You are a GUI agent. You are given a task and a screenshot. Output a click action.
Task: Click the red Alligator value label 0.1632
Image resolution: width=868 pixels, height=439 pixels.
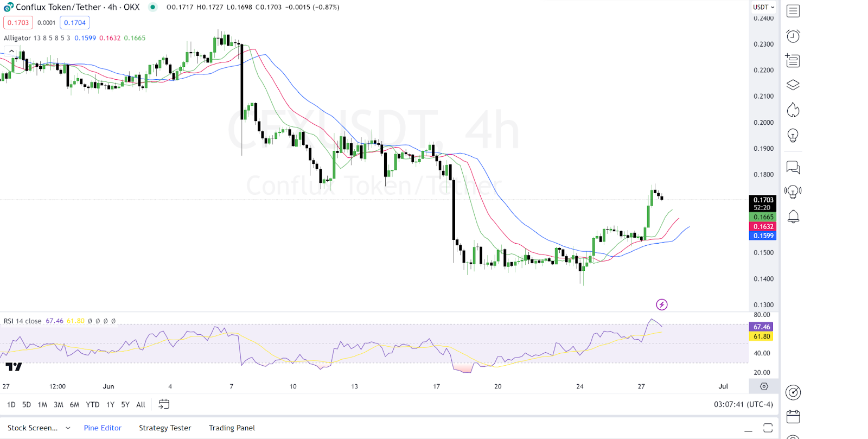tap(763, 226)
